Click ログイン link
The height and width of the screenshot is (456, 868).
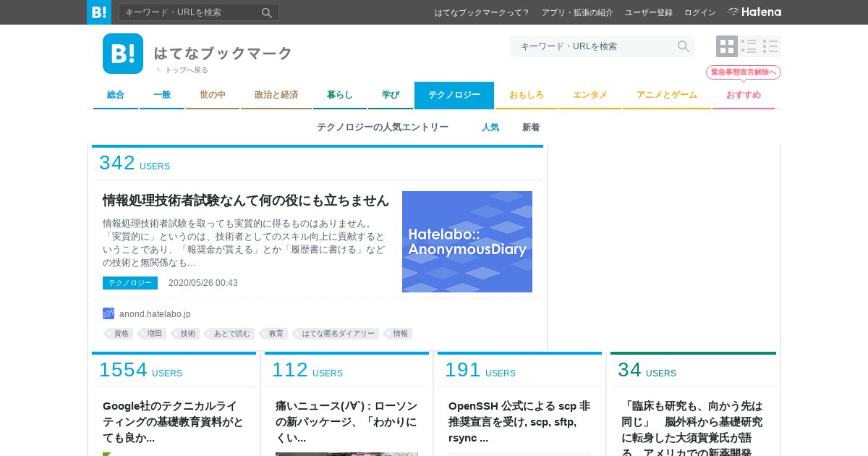pyautogui.click(x=700, y=12)
